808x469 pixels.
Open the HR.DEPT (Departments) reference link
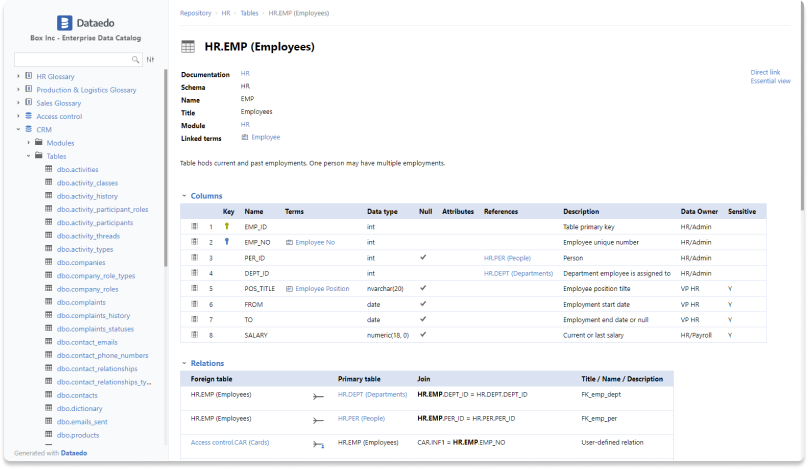(x=518, y=273)
